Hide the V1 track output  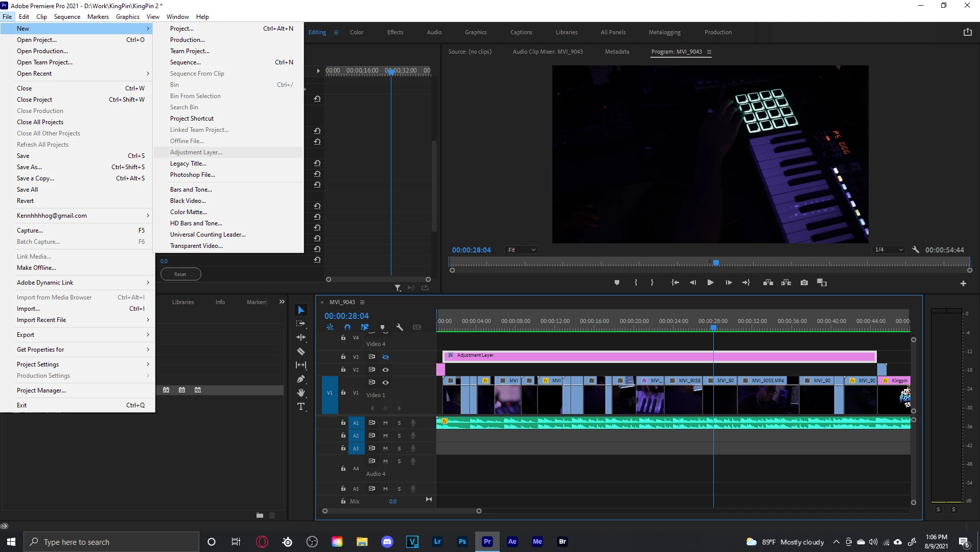[x=386, y=382]
